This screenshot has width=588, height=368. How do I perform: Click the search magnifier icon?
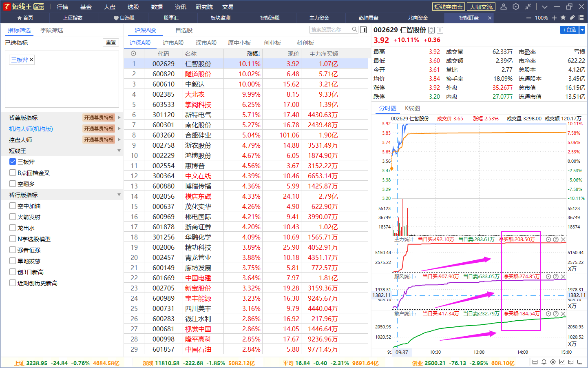click(354, 29)
